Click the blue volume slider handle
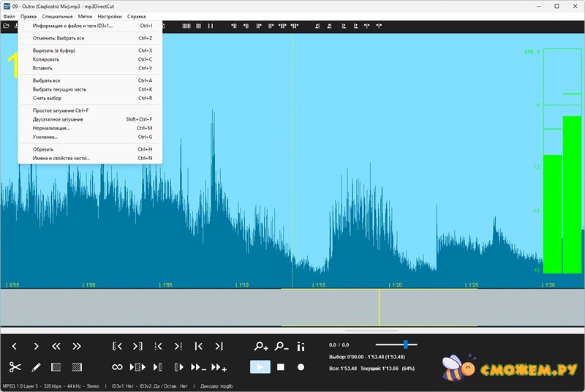 tap(405, 344)
